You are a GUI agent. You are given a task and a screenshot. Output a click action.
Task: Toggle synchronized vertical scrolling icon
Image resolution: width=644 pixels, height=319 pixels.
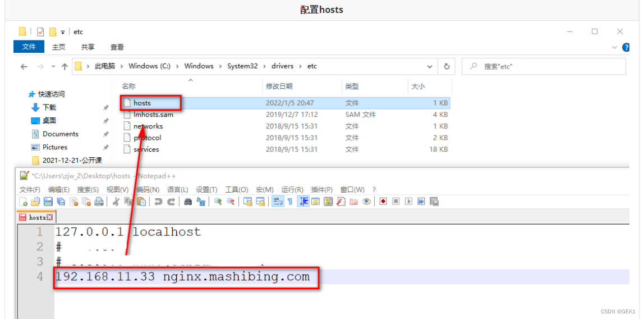click(x=247, y=202)
